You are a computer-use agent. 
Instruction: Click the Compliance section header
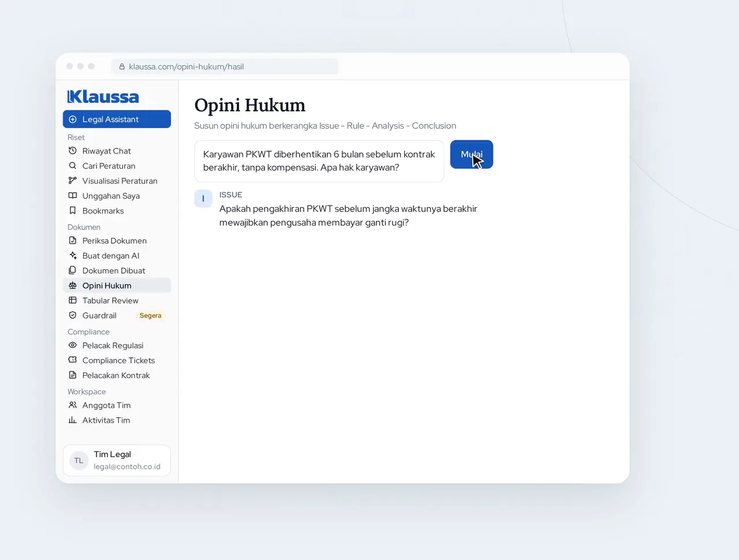tap(88, 332)
